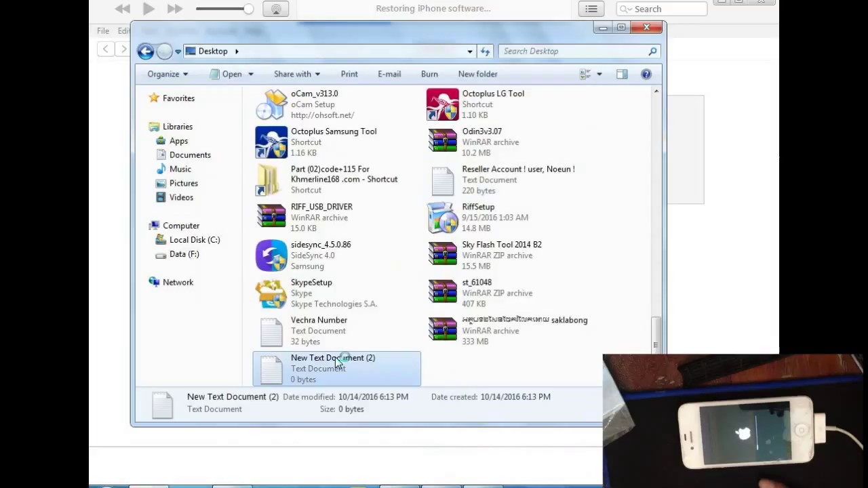Click the iTunes volume slider knob
868x488 pixels.
click(x=249, y=9)
